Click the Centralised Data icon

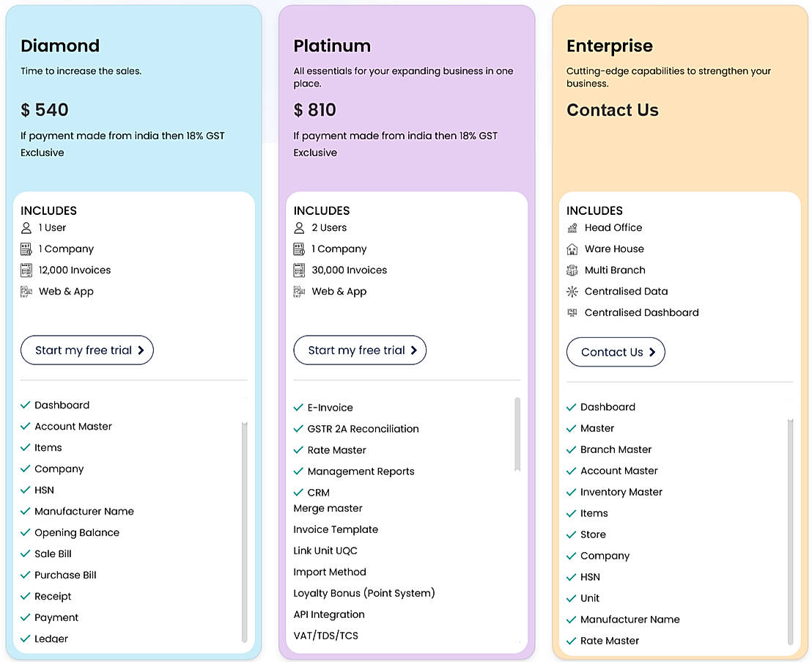(572, 292)
